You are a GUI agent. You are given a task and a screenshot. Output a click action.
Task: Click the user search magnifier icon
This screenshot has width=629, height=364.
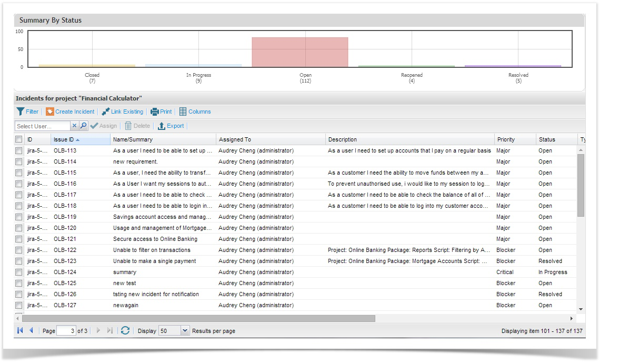tap(83, 126)
